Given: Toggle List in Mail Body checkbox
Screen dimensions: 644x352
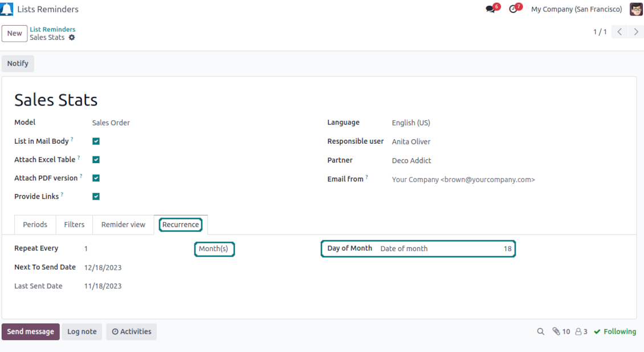Looking at the screenshot, I should point(96,141).
